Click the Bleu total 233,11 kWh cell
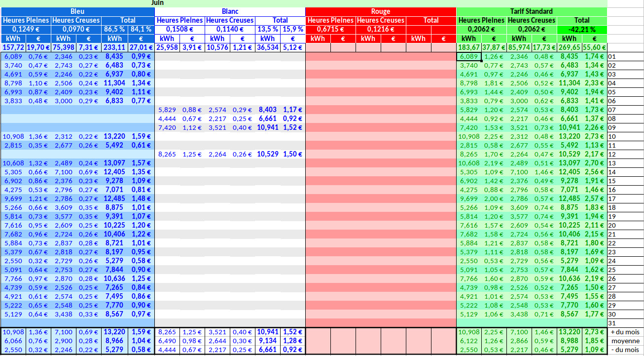This screenshot has width=644, height=356. pos(114,47)
